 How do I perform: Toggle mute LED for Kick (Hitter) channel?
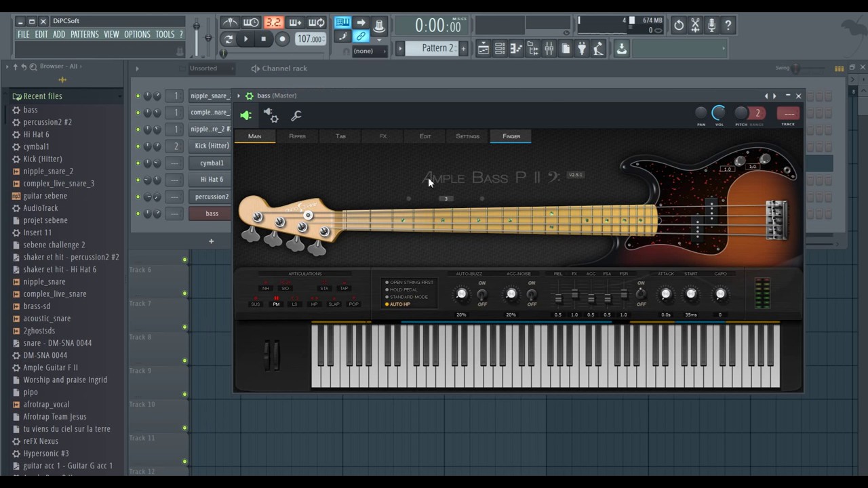point(138,146)
